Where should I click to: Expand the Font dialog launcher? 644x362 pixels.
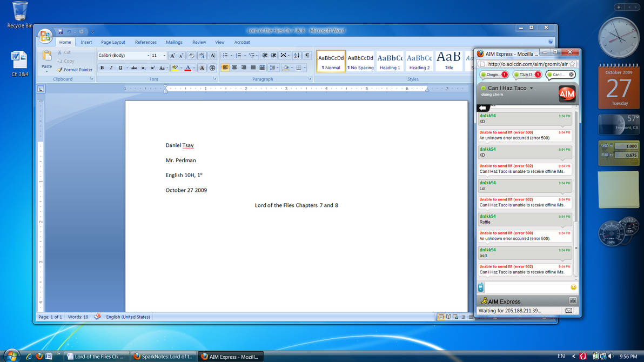click(x=214, y=79)
